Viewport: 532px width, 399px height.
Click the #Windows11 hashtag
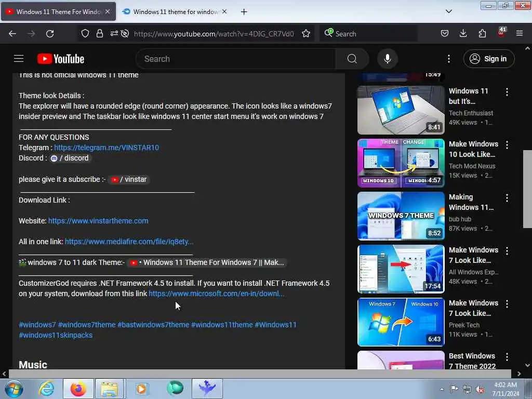point(275,325)
